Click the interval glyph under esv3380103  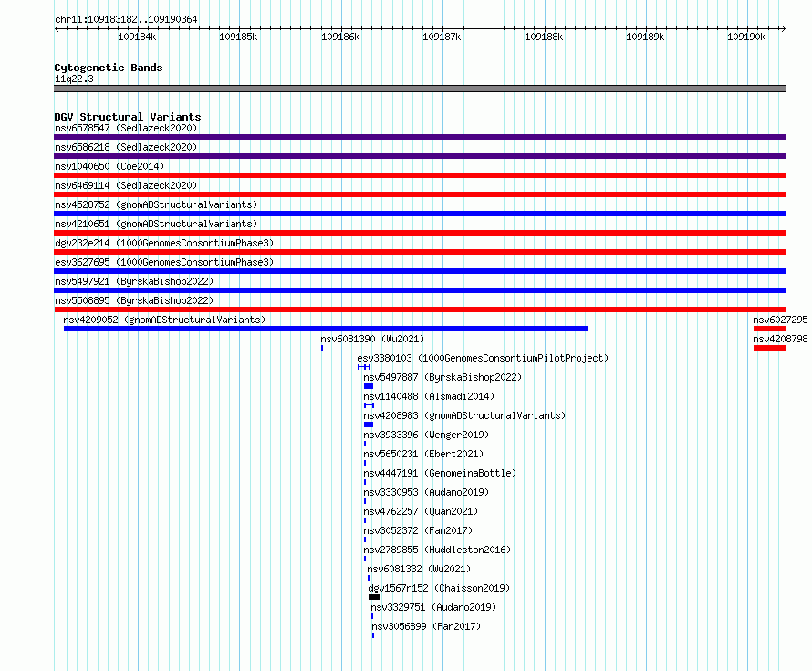point(364,367)
